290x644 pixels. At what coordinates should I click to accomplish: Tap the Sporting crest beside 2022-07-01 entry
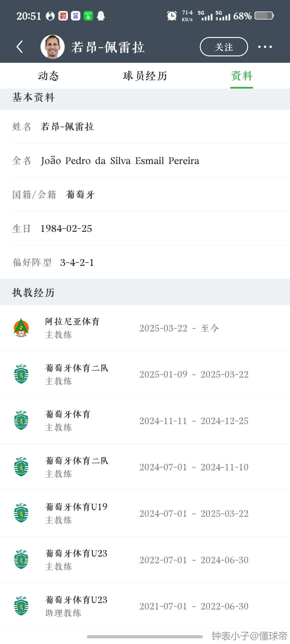coord(21,560)
